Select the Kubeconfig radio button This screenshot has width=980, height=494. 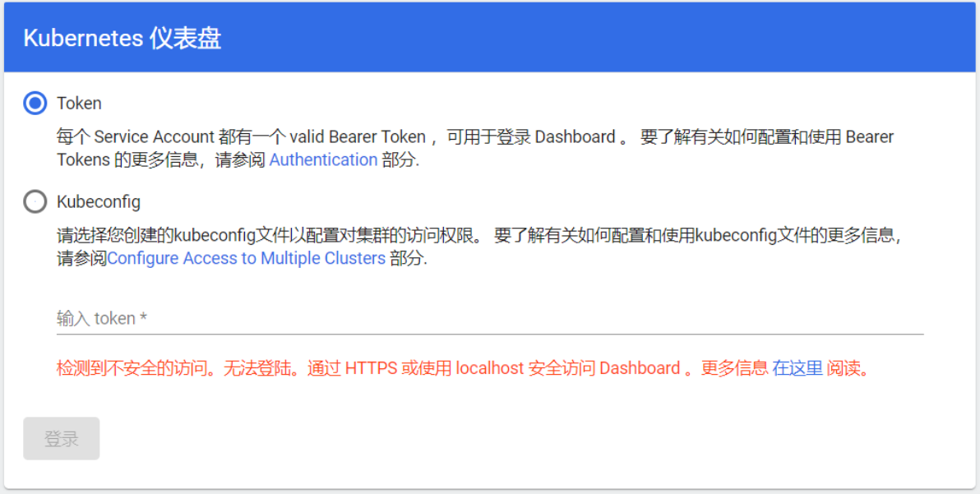pos(35,201)
